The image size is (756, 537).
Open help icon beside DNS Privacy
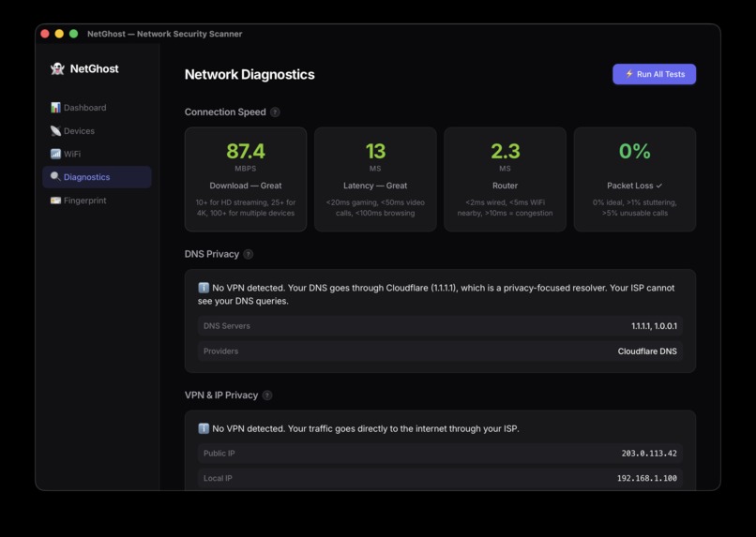pos(248,254)
